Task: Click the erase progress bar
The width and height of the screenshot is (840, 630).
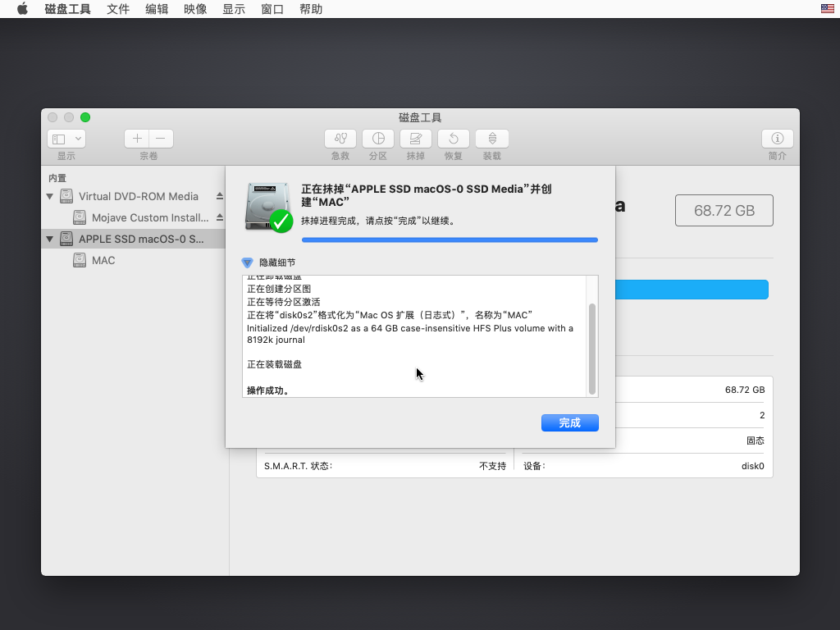Action: (x=450, y=240)
